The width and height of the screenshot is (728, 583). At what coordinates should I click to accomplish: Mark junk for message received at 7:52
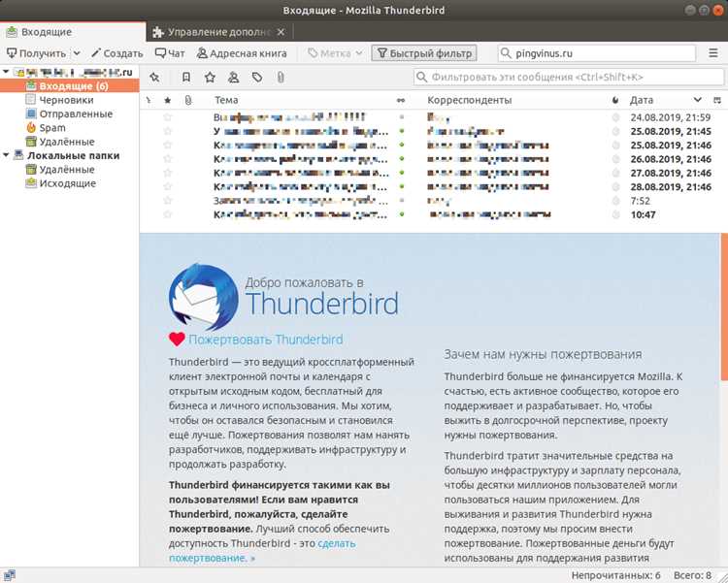coord(615,201)
